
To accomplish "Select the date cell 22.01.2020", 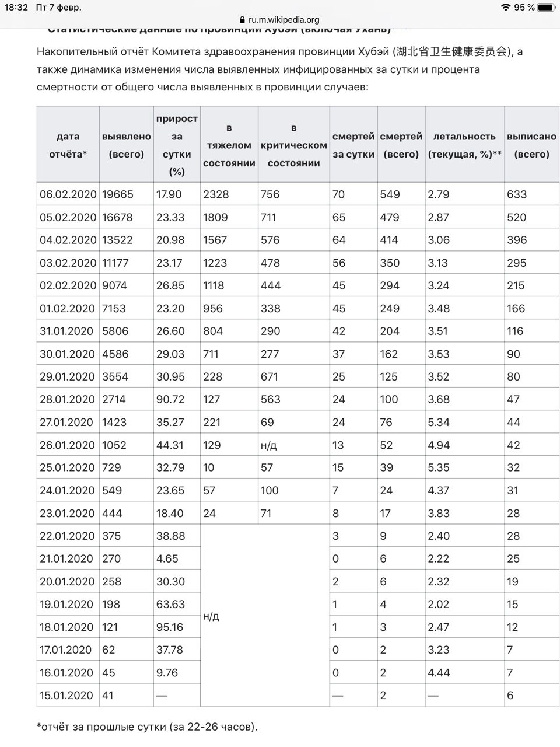I will tap(67, 536).
